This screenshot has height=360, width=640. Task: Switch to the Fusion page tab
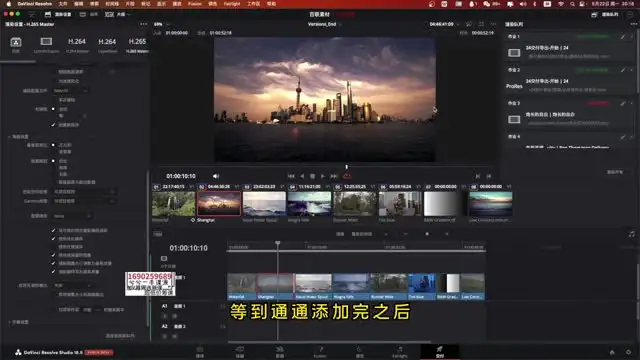[320, 352]
